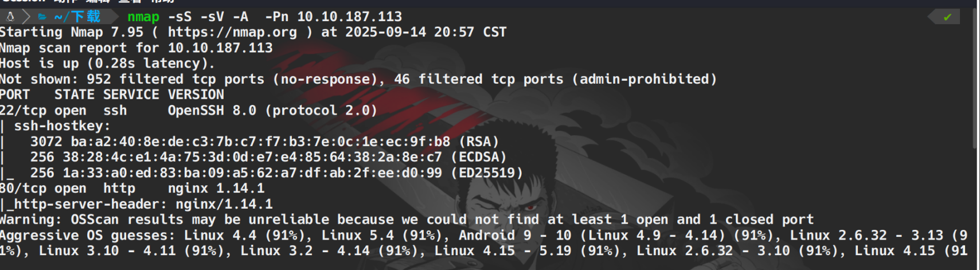Click the "Aggressive OS guesses" text

pos(87,236)
